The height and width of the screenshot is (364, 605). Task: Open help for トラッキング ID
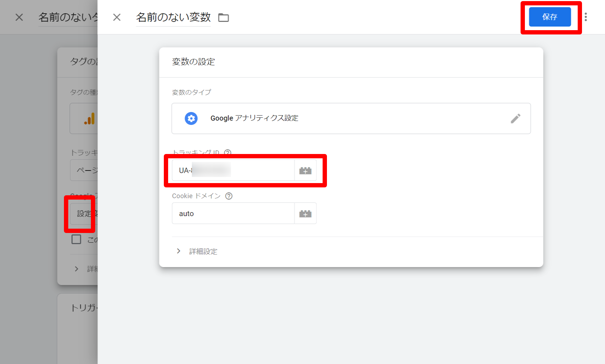[x=228, y=152]
